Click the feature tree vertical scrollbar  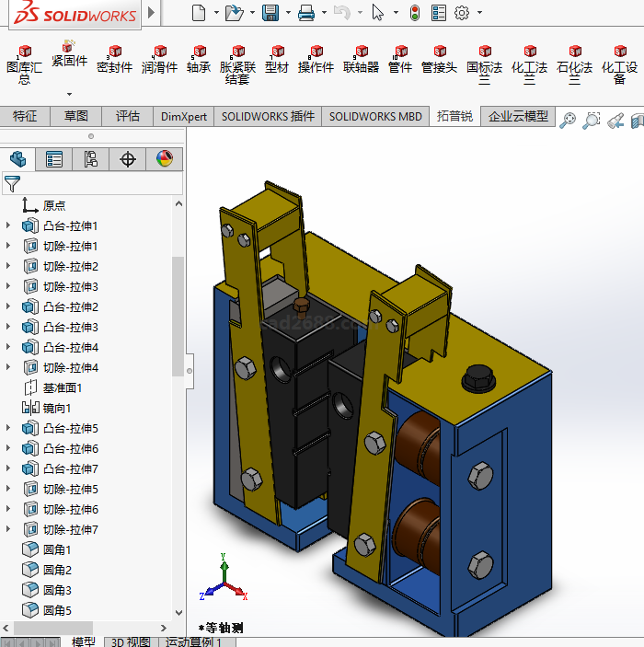tap(178, 313)
